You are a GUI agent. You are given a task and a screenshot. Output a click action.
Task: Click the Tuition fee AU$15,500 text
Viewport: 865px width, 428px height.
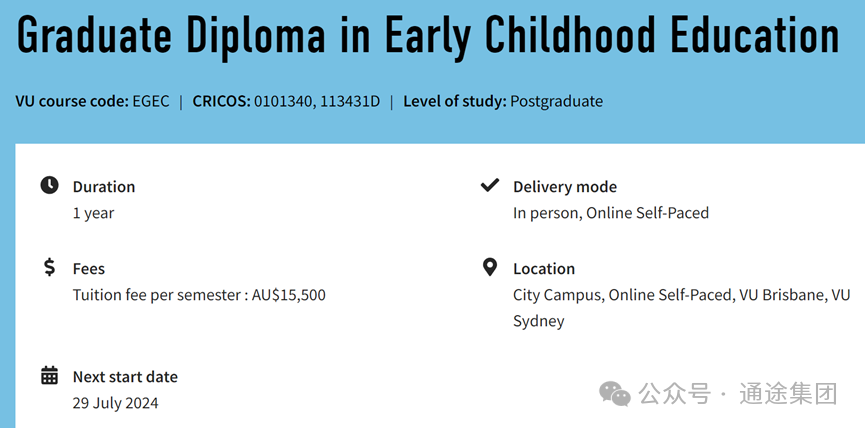click(x=199, y=295)
